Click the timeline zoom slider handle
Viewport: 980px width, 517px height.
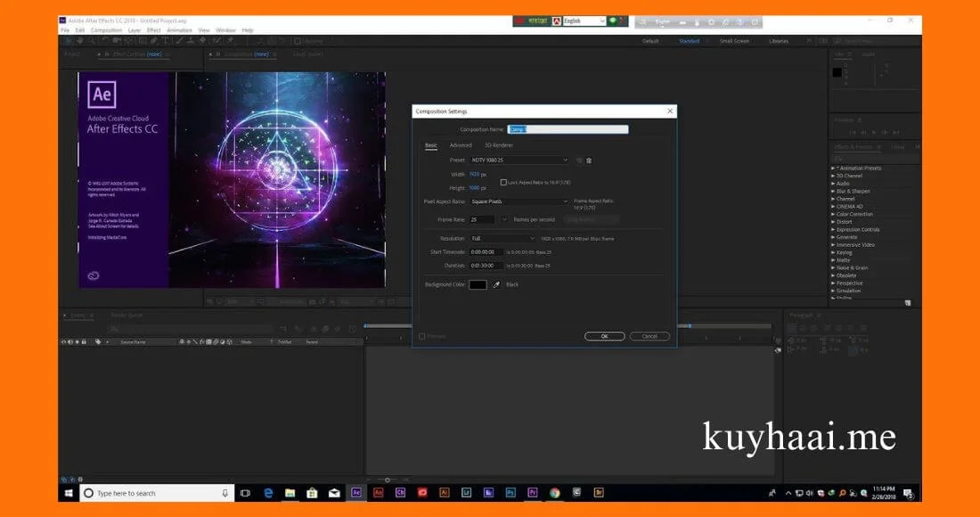click(388, 480)
